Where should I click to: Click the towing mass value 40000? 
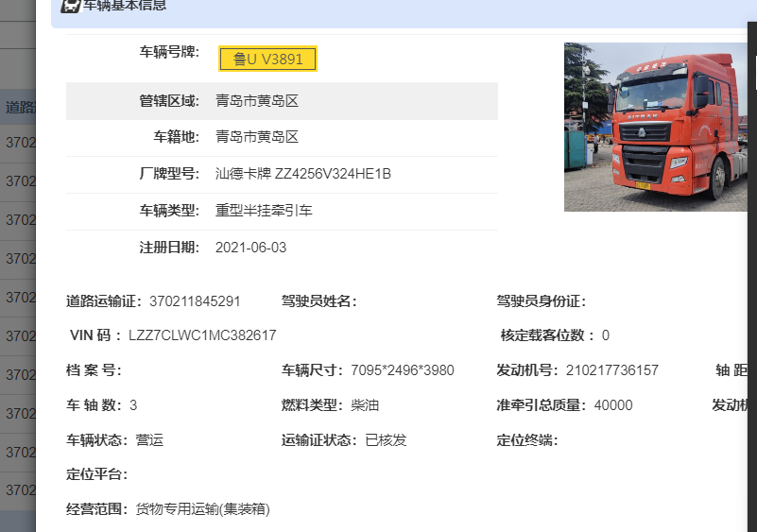613,405
